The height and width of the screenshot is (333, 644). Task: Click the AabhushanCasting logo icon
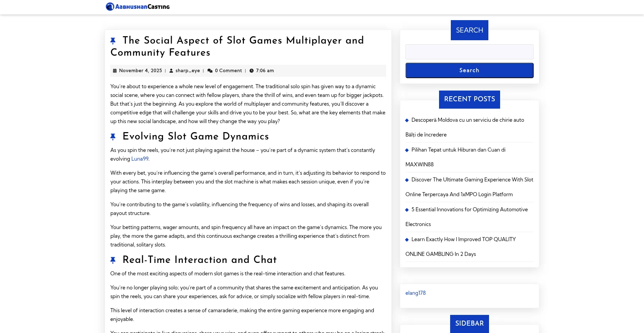[110, 7]
